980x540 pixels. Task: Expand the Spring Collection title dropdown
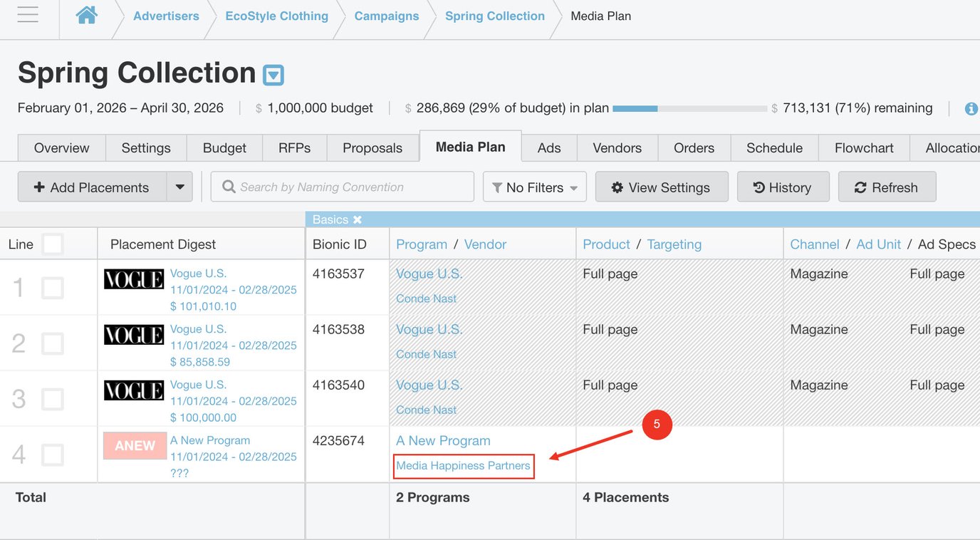point(273,75)
